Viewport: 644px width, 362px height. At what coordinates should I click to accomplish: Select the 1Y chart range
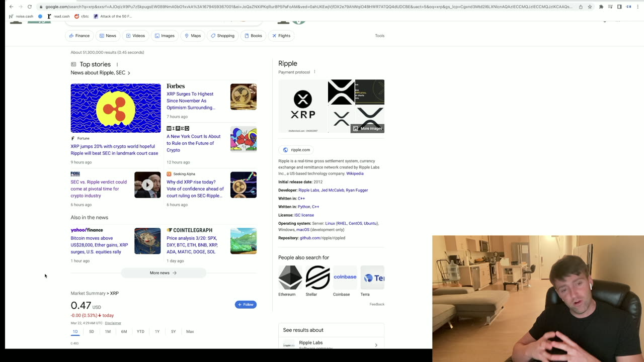pyautogui.click(x=157, y=332)
